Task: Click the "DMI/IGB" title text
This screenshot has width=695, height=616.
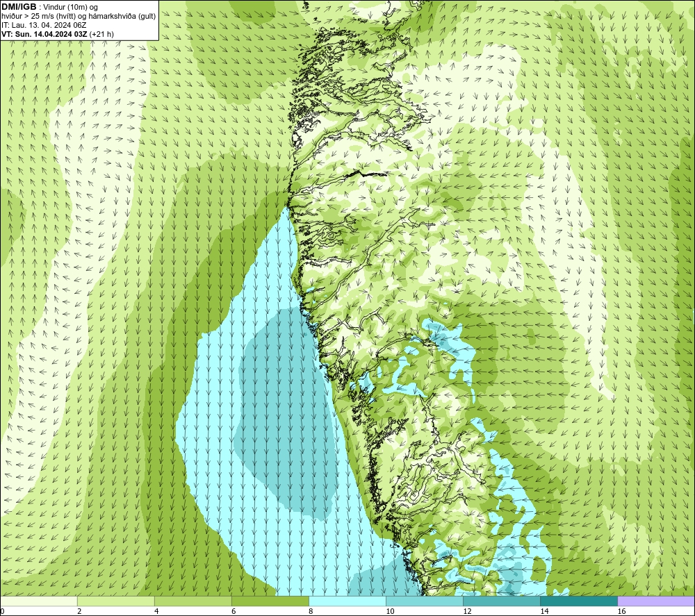Action: [19, 7]
